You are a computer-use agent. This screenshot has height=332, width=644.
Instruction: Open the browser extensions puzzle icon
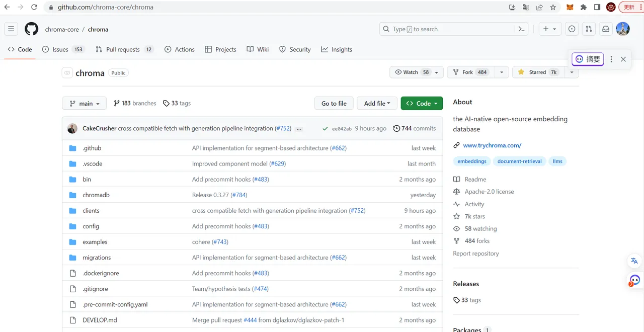pos(584,7)
